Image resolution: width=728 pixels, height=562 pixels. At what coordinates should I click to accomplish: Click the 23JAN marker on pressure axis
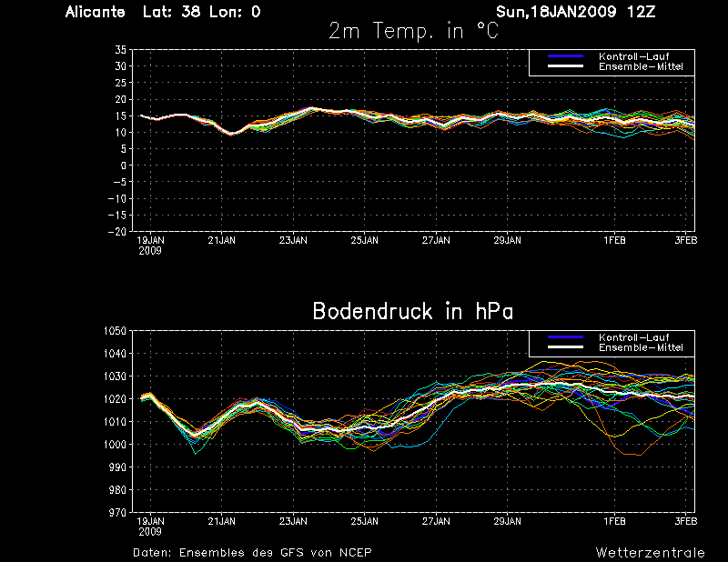coord(293,521)
